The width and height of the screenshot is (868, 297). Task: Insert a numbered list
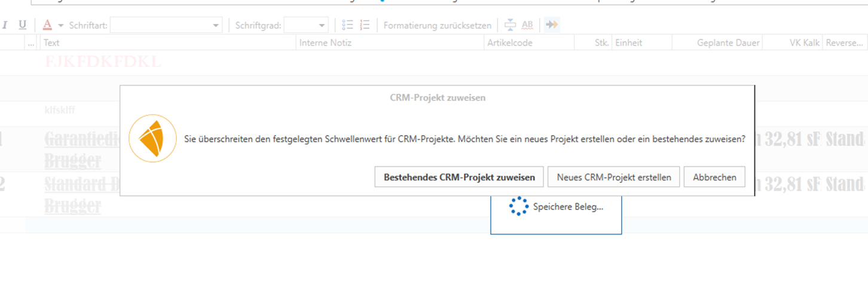[x=365, y=25]
